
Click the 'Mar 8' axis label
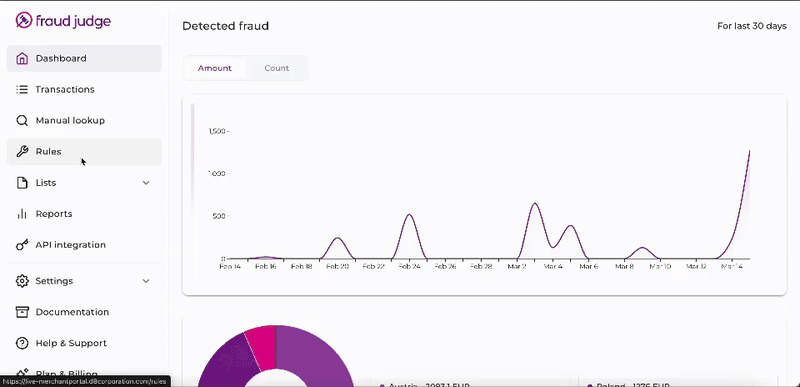pos(624,267)
